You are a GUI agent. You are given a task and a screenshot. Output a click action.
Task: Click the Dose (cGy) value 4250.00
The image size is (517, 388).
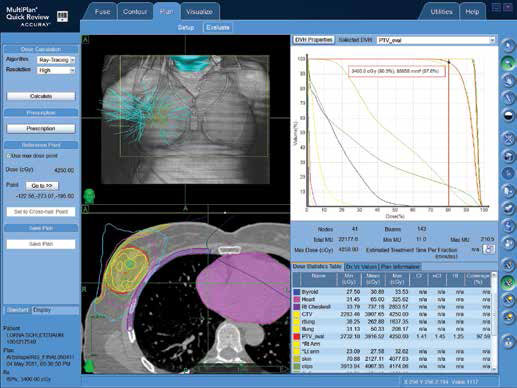point(64,170)
